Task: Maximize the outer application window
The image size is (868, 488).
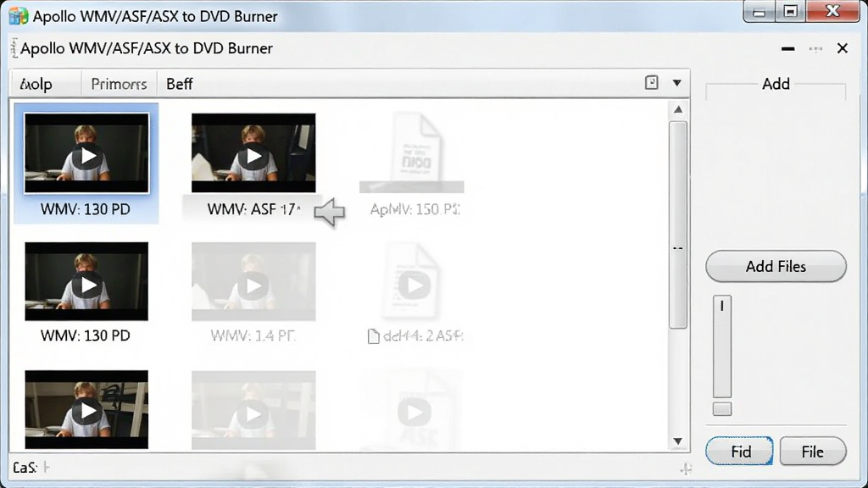Action: (790, 12)
